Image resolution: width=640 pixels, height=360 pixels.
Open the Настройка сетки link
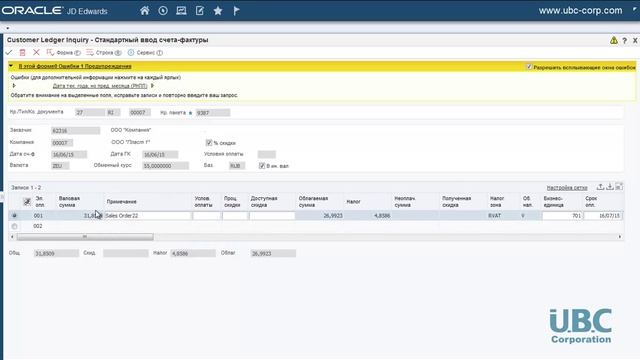tap(567, 188)
